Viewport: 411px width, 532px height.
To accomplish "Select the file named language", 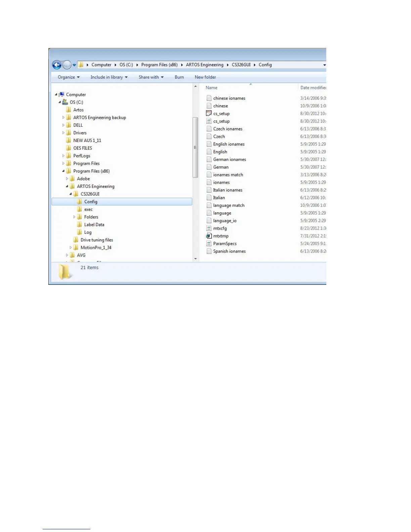I will [x=222, y=213].
